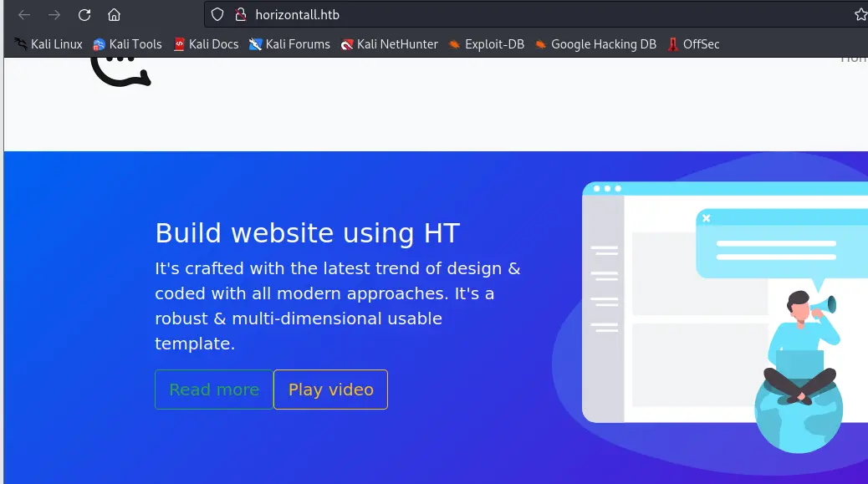868x484 pixels.
Task: Go back using the browser back arrow
Action: pos(23,15)
